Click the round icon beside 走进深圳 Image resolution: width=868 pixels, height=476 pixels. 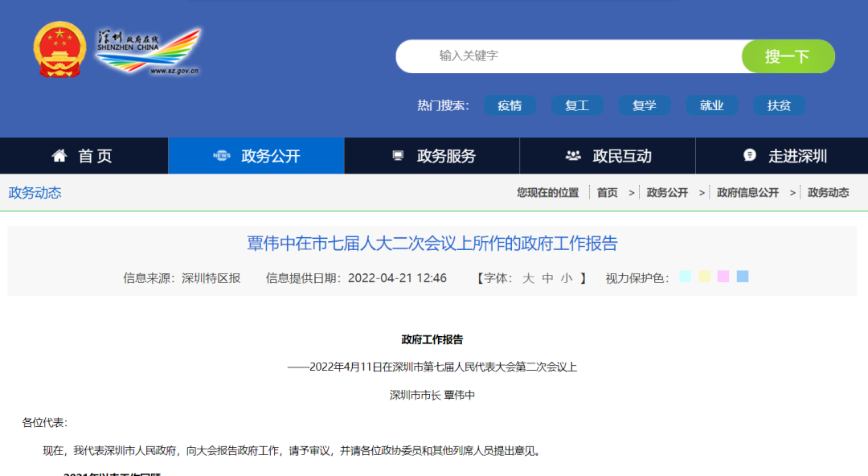[x=749, y=155]
